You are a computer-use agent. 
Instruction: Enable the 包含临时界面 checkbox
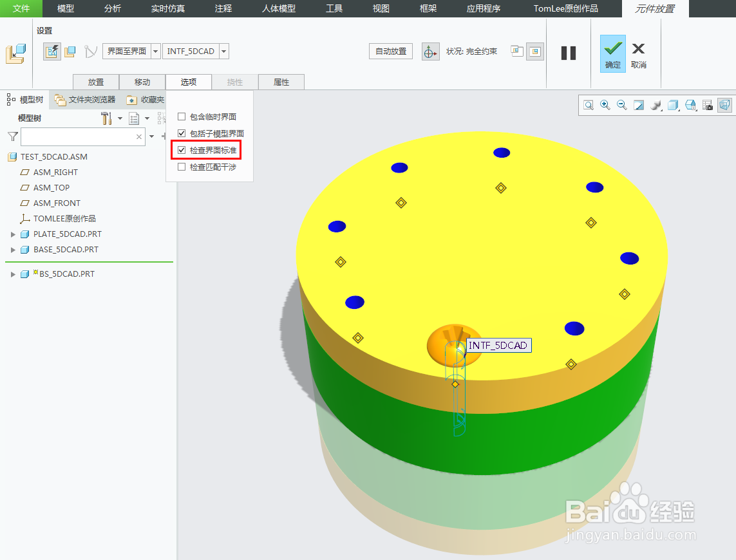[x=182, y=117]
